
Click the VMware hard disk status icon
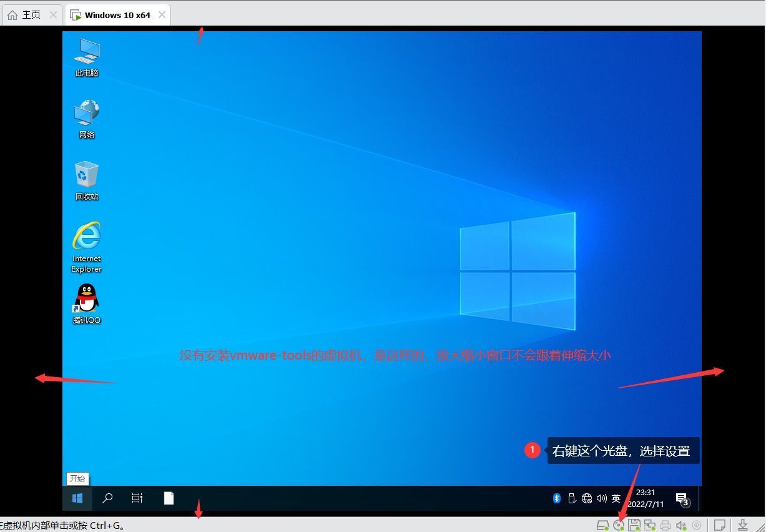pos(603,525)
